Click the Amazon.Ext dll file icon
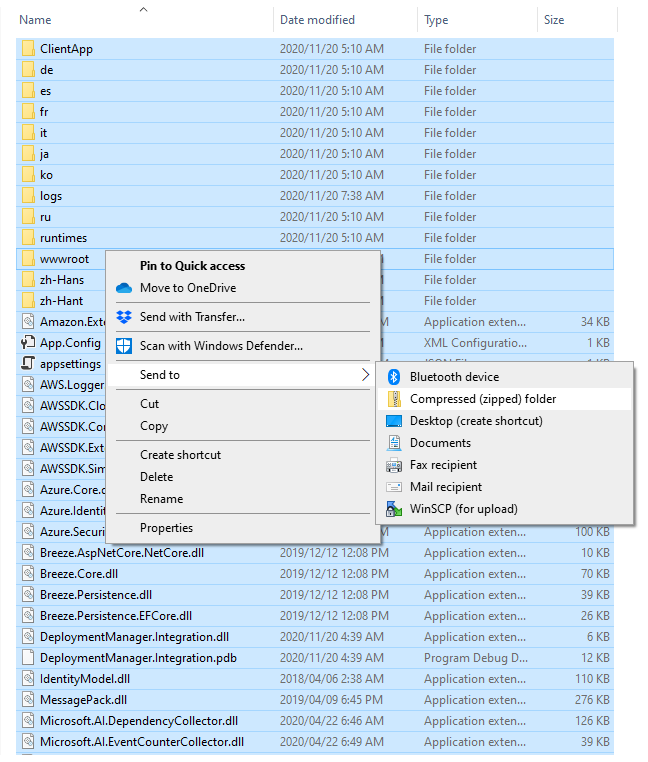Image resolution: width=648 pixels, height=762 pixels. 28,322
